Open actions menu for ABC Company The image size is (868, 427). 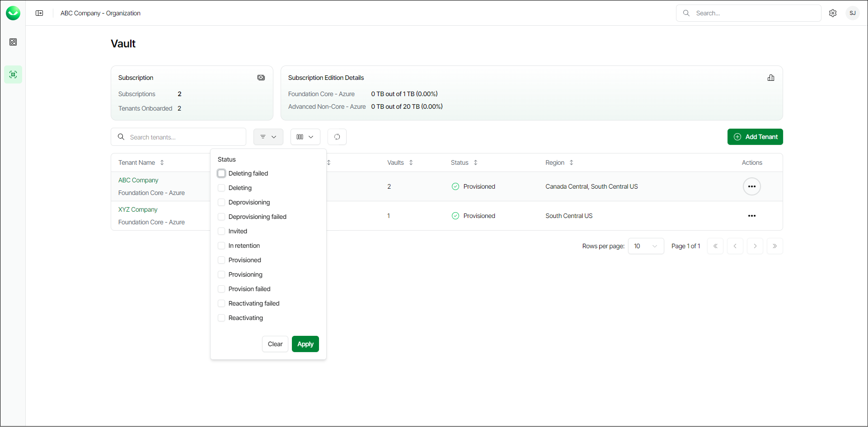(752, 186)
